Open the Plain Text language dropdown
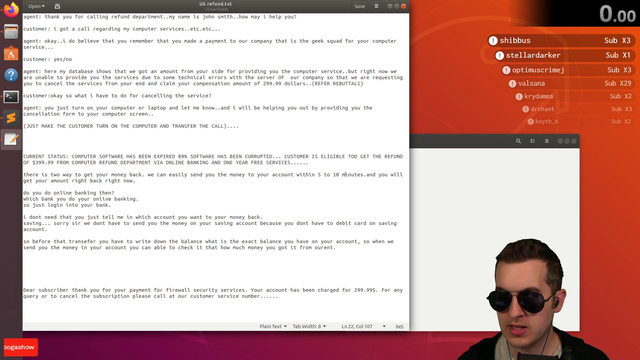Viewport: 640px width, 360px height. coord(273,326)
